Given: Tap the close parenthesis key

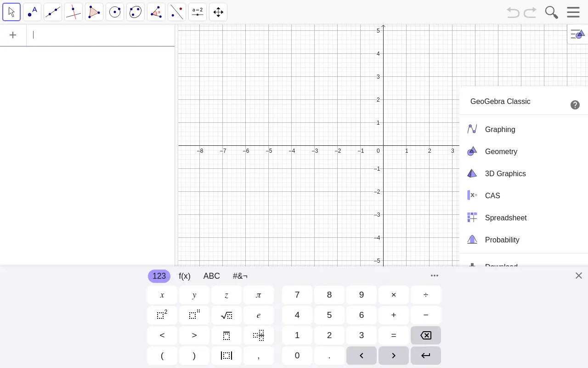Looking at the screenshot, I should click(194, 356).
